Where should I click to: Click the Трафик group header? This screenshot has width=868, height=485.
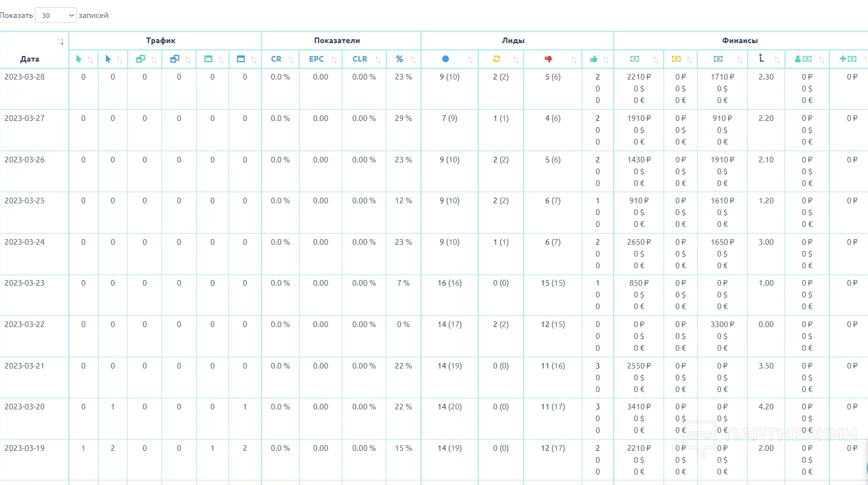[x=161, y=40]
